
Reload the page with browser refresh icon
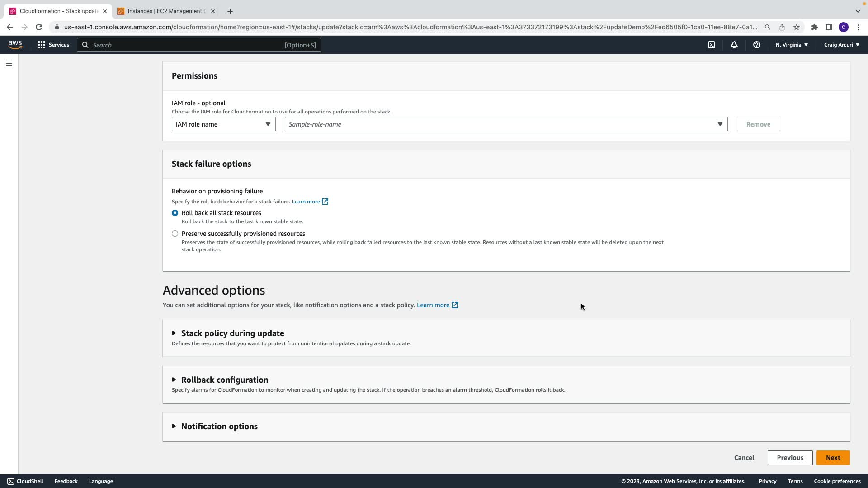(x=39, y=27)
